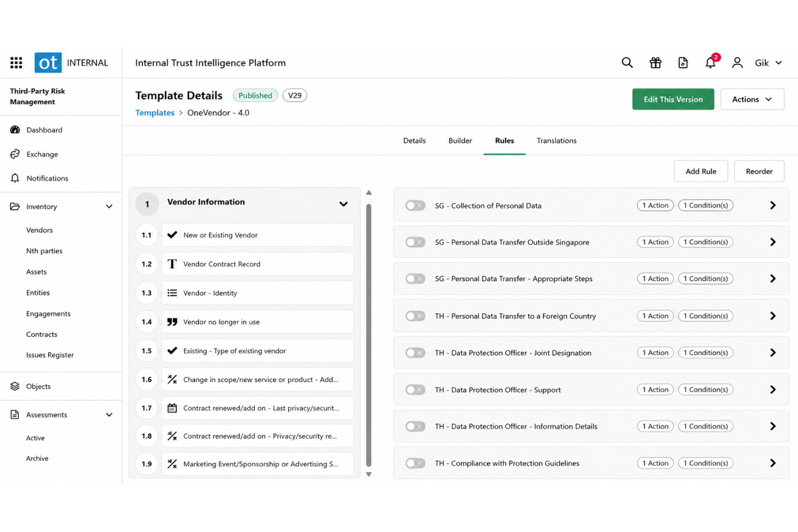Click the sidebar Notifications bell icon

click(x=15, y=178)
